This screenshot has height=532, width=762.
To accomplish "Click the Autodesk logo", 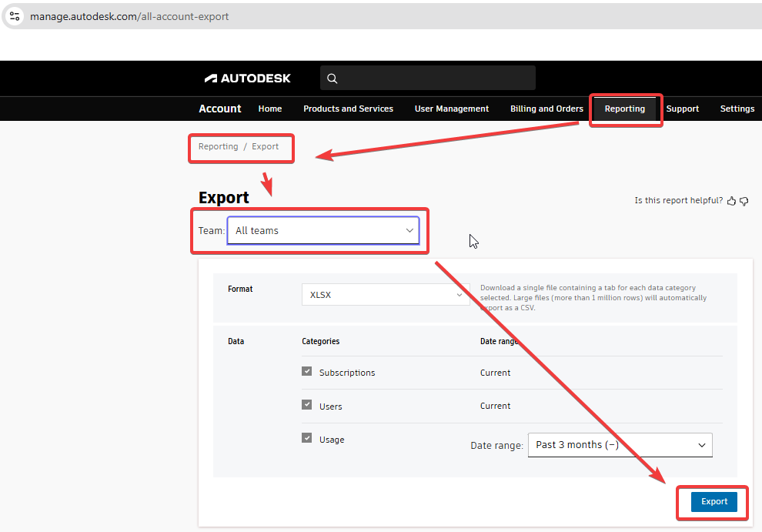I will point(247,79).
